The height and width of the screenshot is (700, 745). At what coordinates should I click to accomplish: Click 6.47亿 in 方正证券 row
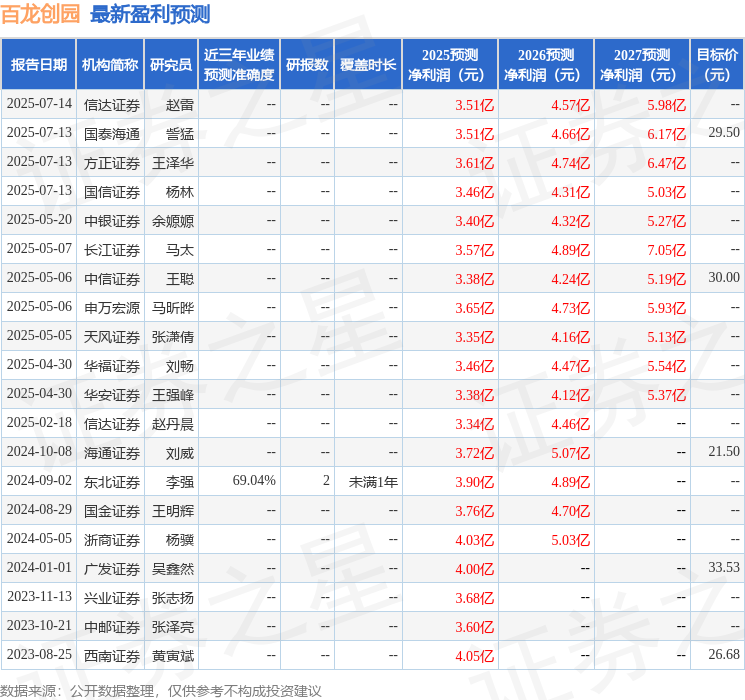pos(666,163)
